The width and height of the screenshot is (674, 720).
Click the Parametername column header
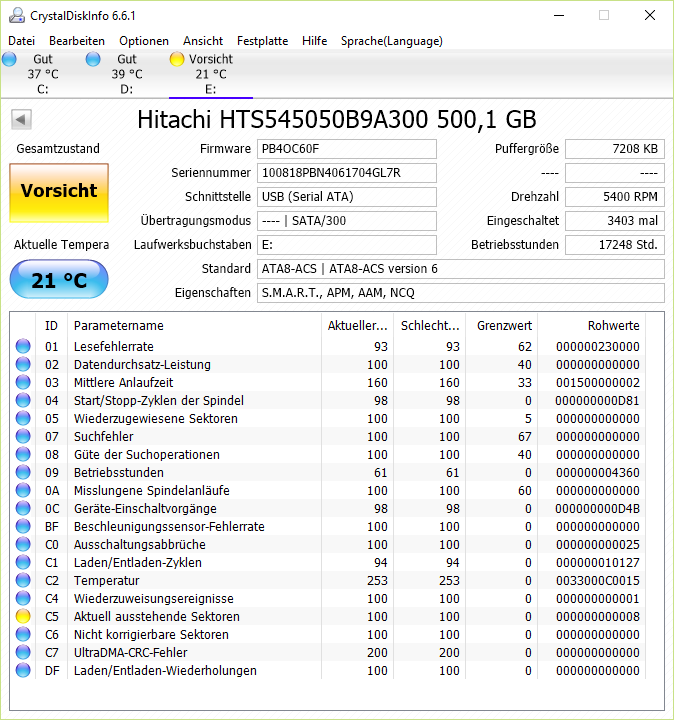[194, 326]
